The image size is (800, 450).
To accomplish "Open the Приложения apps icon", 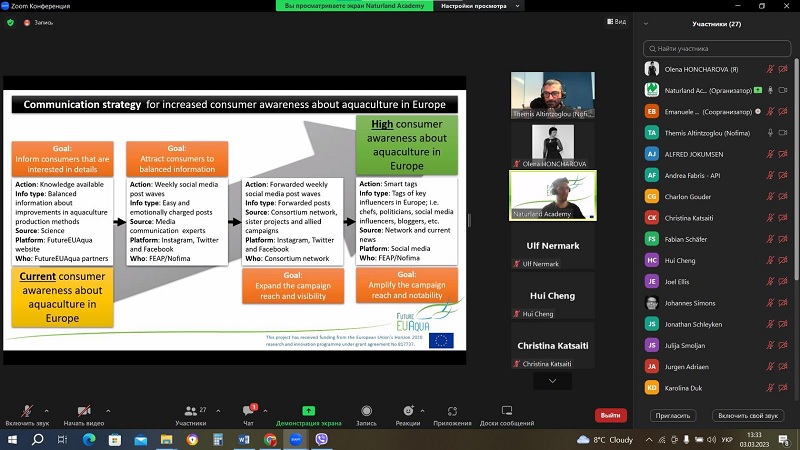I will point(453,411).
